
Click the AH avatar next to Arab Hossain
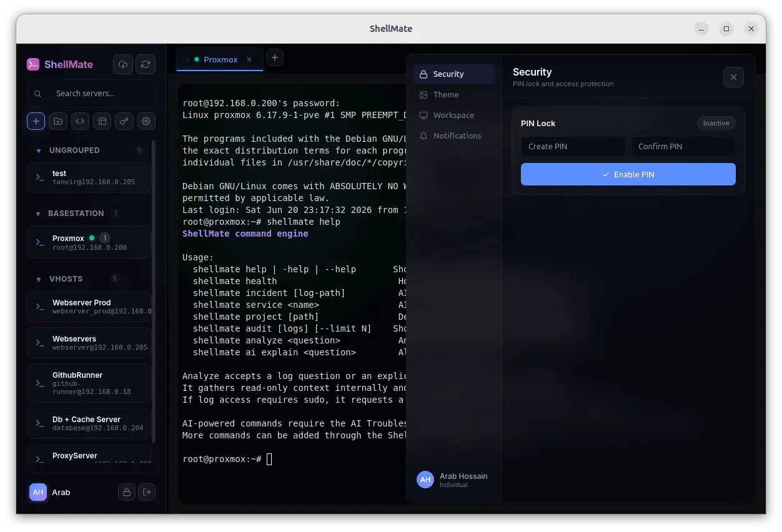coord(425,480)
